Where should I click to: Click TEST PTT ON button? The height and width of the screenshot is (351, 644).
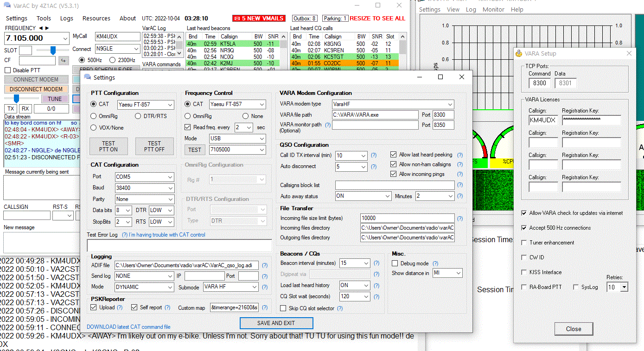108,146
